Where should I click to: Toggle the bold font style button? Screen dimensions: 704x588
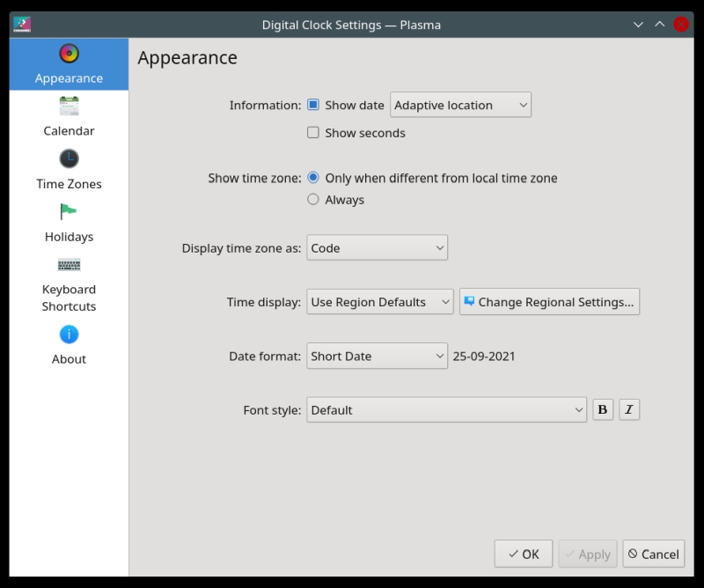point(603,409)
